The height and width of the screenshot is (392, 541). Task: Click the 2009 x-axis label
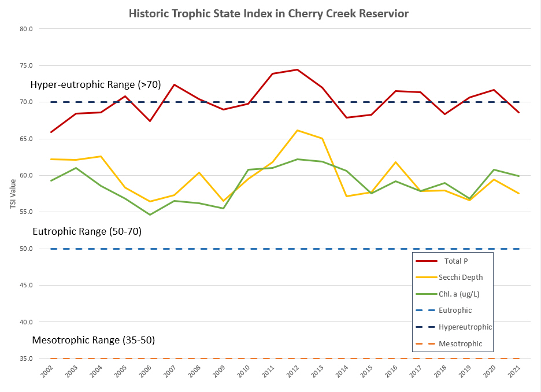point(219,371)
